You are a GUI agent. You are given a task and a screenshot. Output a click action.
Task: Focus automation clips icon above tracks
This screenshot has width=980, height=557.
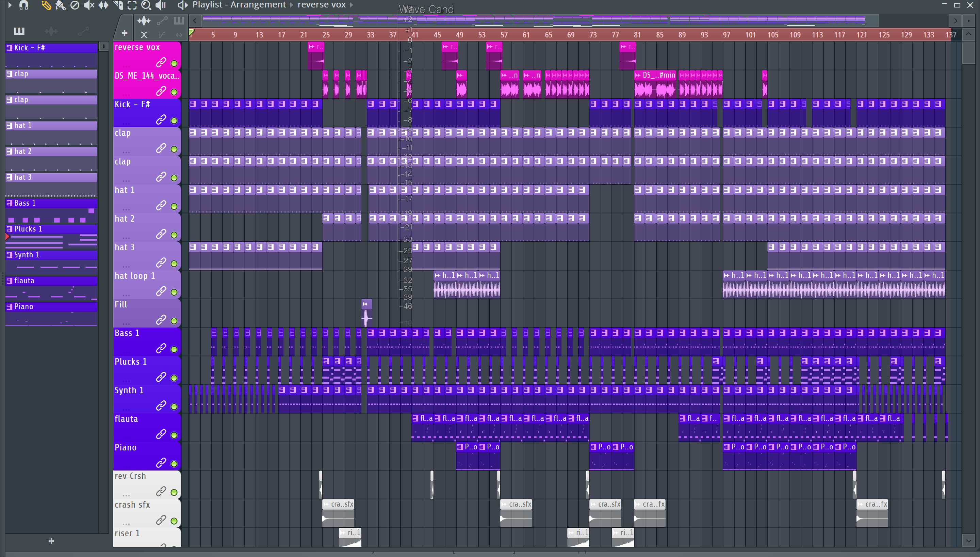[x=162, y=21]
